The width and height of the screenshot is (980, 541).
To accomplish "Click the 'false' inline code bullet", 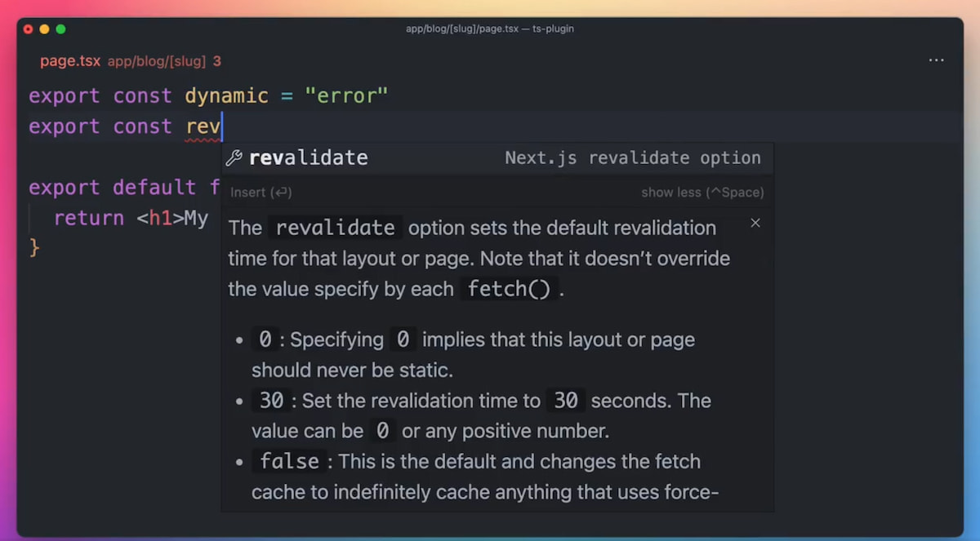I will tap(289, 462).
